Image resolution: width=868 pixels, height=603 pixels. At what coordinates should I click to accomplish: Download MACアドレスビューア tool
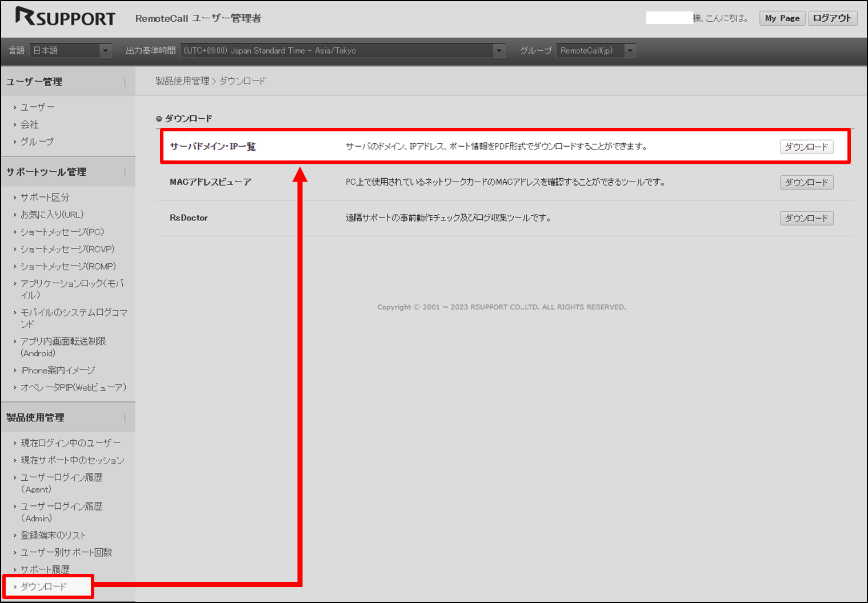[x=806, y=182]
